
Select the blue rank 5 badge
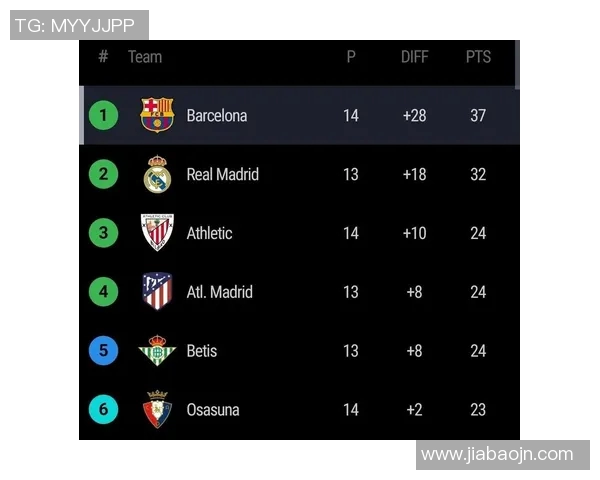click(x=103, y=351)
